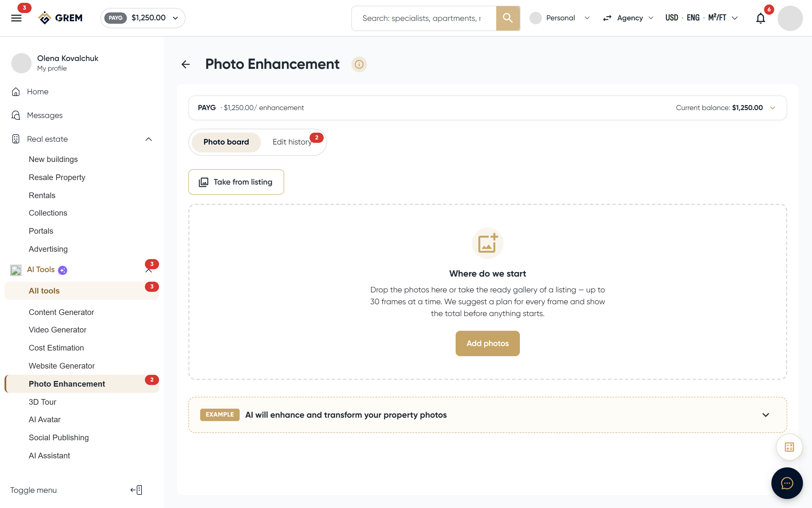The height and width of the screenshot is (508, 812).
Task: Click the search magnifier button
Action: tap(508, 18)
